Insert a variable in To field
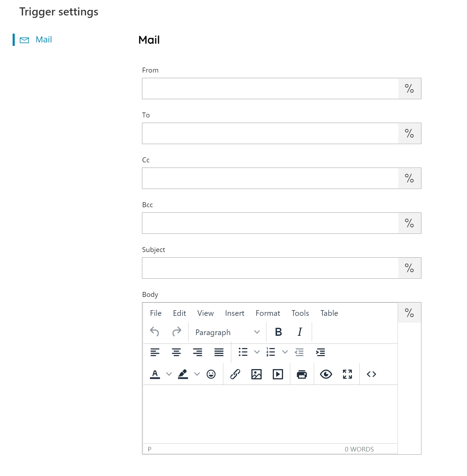The image size is (467, 476). (410, 133)
